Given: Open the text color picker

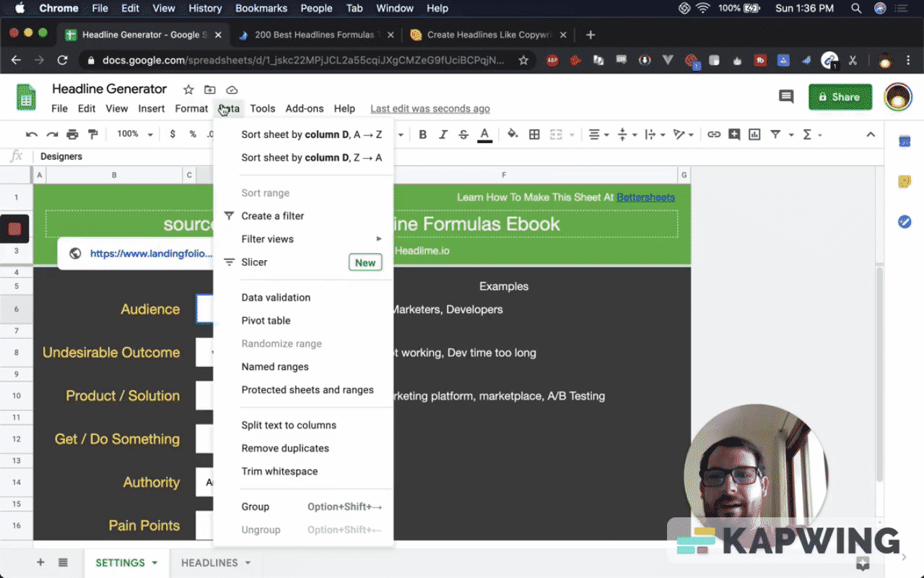Looking at the screenshot, I should [484, 134].
